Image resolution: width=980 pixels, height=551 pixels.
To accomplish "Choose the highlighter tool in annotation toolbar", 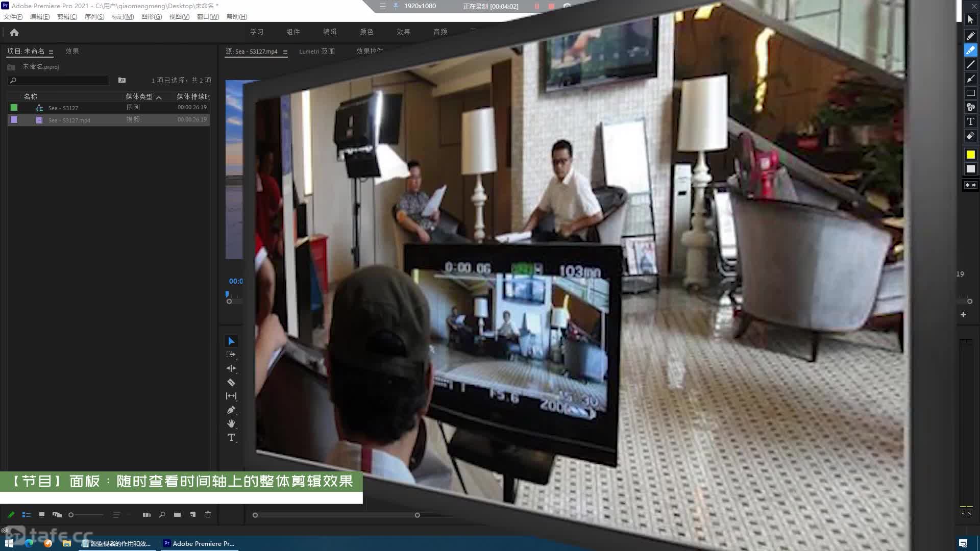I will (x=970, y=50).
